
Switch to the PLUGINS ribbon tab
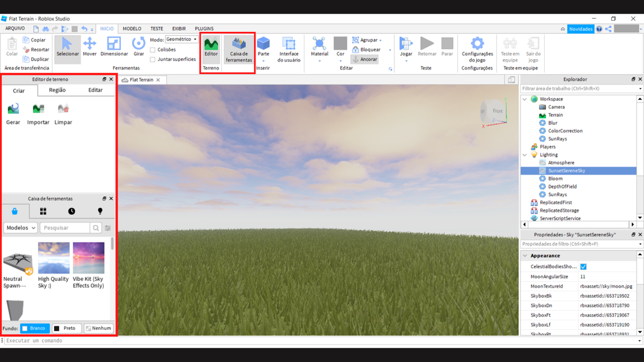pyautogui.click(x=204, y=29)
